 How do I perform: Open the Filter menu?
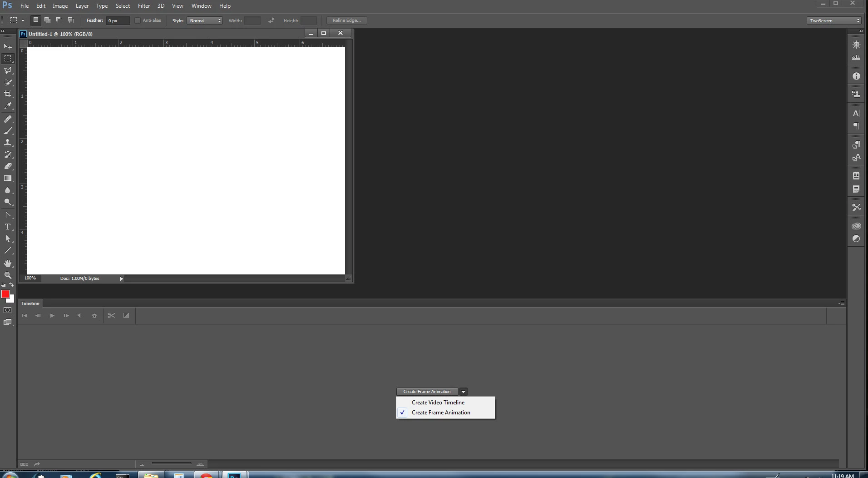(144, 6)
